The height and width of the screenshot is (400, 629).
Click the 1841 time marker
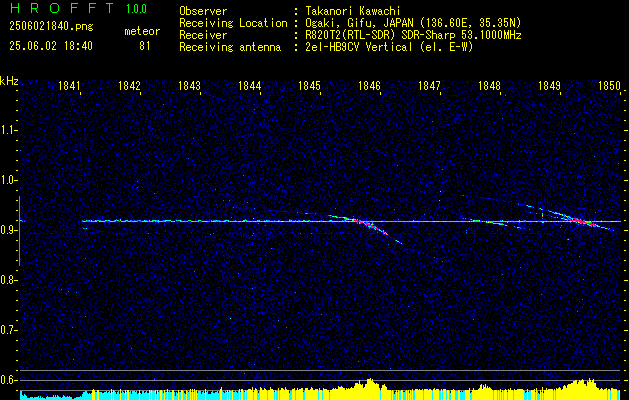click(x=69, y=86)
